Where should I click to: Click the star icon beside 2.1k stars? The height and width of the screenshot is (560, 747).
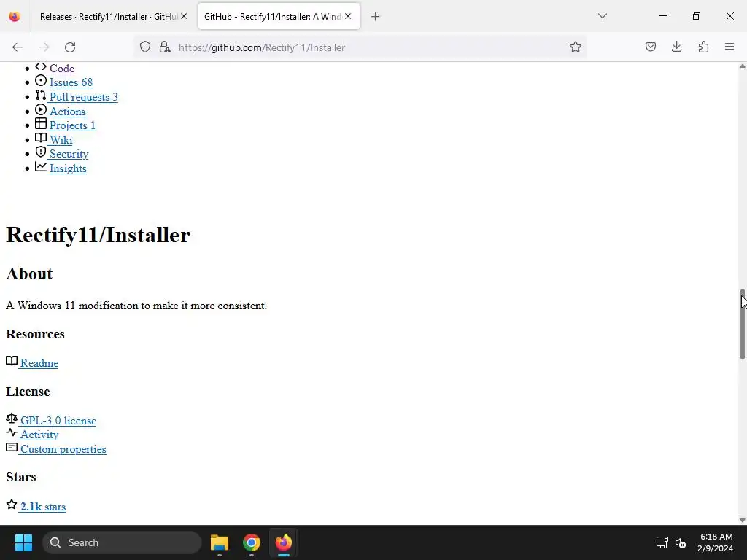tap(12, 505)
